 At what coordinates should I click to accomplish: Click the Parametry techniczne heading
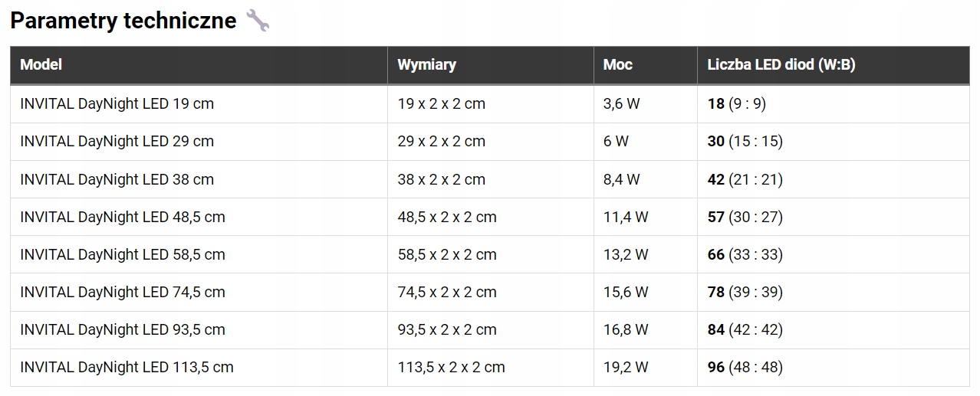tap(123, 21)
